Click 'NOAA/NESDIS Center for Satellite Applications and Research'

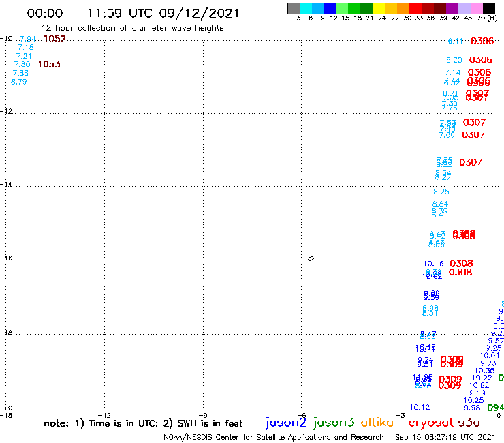point(274,437)
